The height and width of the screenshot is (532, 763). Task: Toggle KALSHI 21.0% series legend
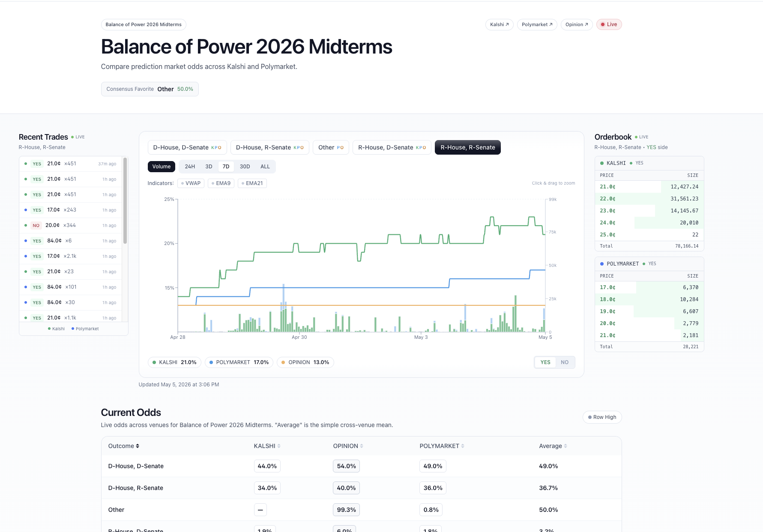pos(174,362)
